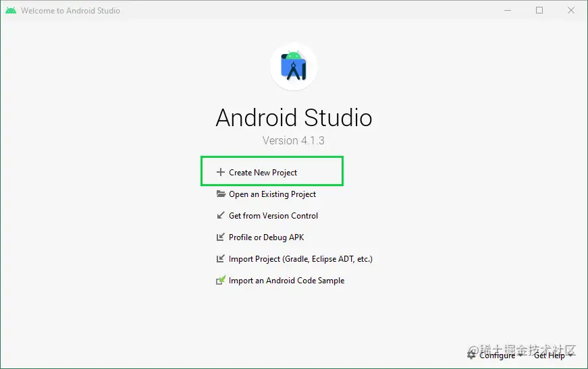Click the icon beside Import an Android Code Sample
The width and height of the screenshot is (588, 369).
pos(221,280)
